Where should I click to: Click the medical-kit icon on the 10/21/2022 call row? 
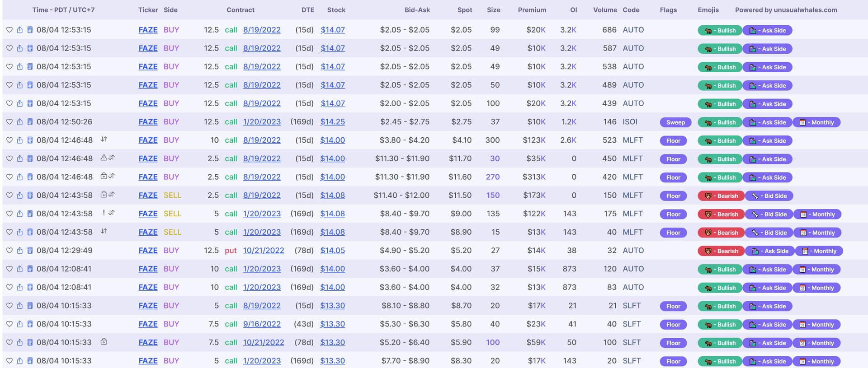(104, 341)
